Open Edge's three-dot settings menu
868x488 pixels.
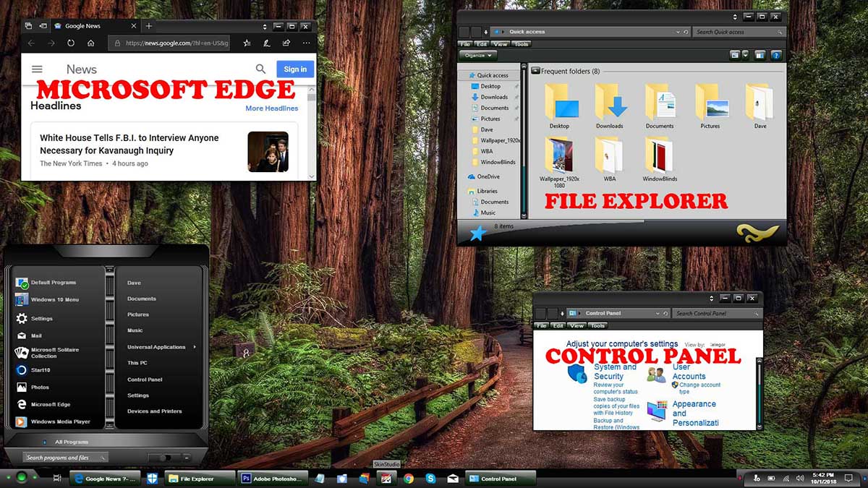pyautogui.click(x=307, y=43)
